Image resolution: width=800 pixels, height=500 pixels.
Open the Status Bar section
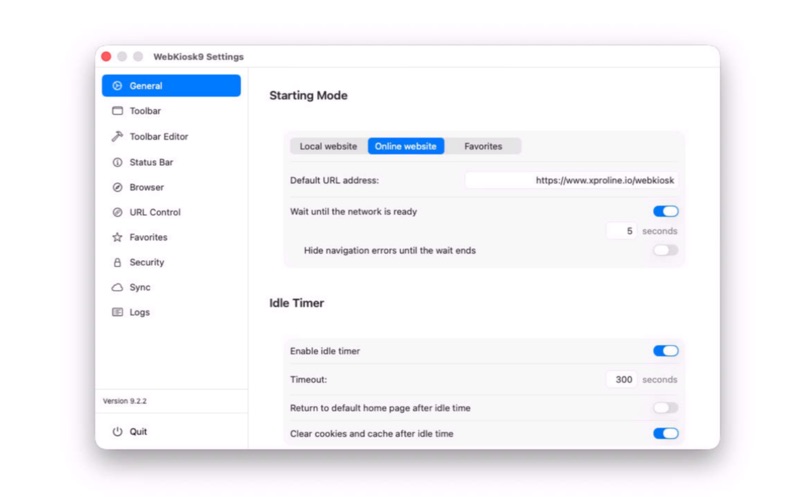[x=171, y=162]
